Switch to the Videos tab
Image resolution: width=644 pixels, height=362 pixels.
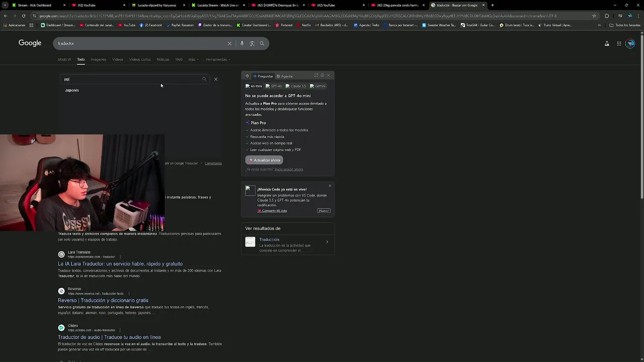point(118,59)
